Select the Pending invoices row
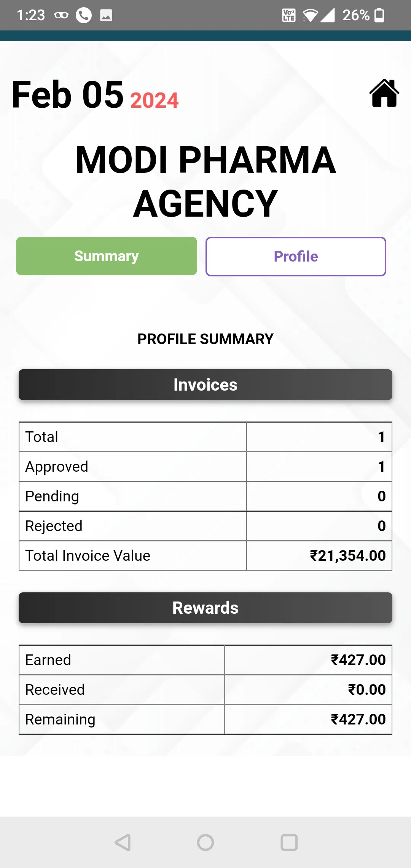411x868 pixels. [205, 496]
